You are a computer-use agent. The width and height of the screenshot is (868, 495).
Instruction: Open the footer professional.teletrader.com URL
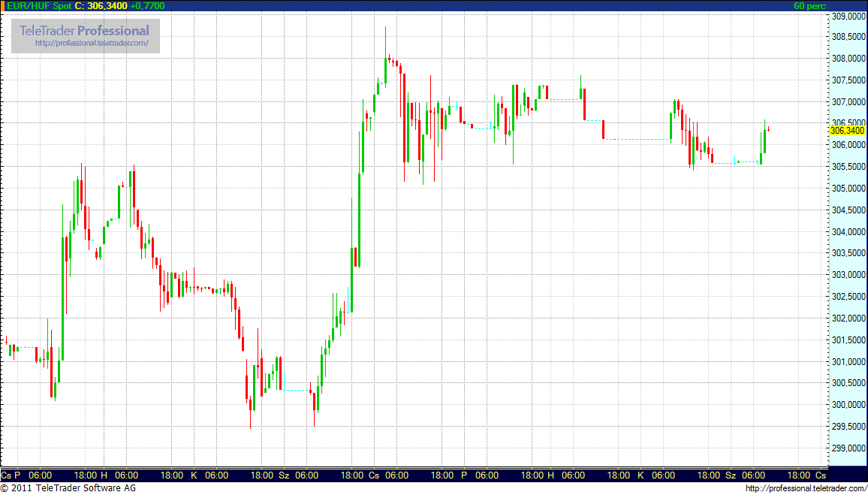click(806, 489)
